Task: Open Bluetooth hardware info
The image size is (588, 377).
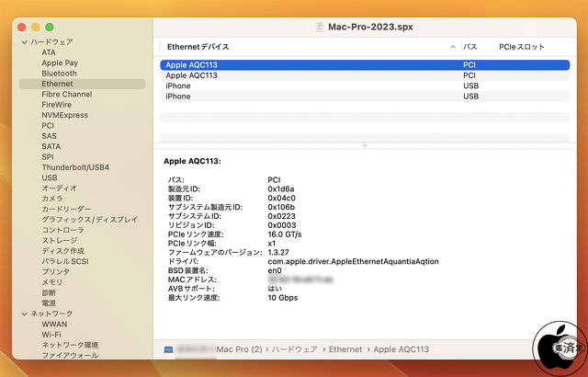Action: tap(59, 74)
